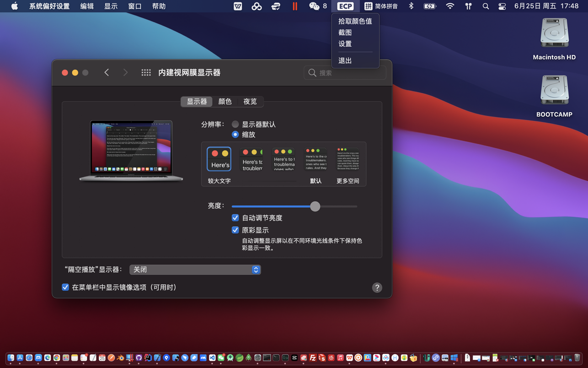This screenshot has height=368, width=588.
Task: Click the 亮度 brightness slider knob
Action: [x=315, y=206]
